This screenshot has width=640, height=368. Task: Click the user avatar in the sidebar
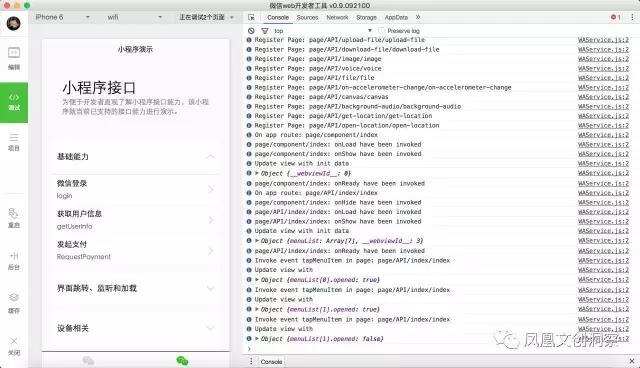13,23
